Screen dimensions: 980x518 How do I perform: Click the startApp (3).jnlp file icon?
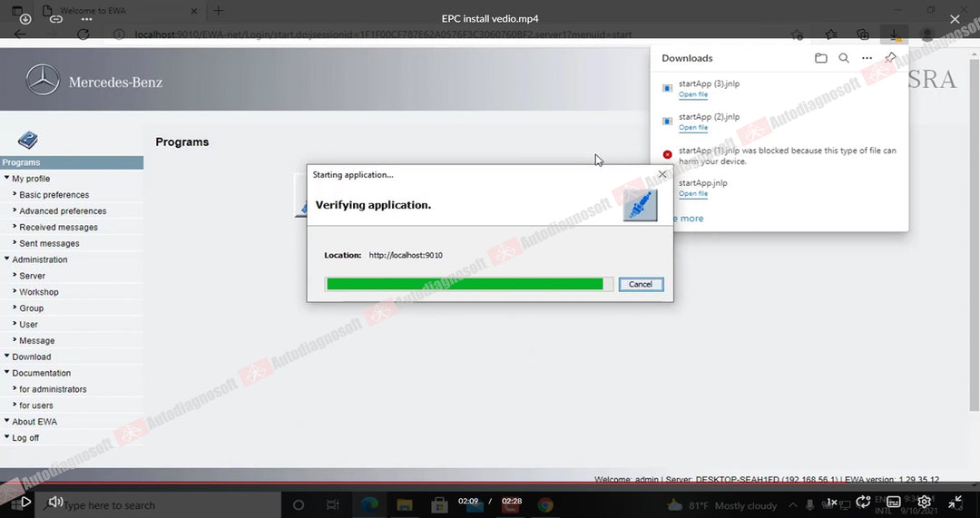(668, 88)
